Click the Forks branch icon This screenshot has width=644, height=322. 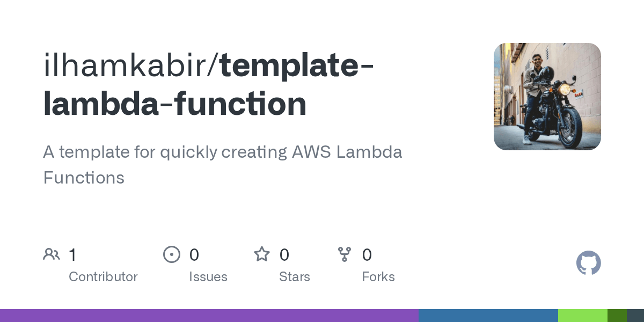point(345,254)
